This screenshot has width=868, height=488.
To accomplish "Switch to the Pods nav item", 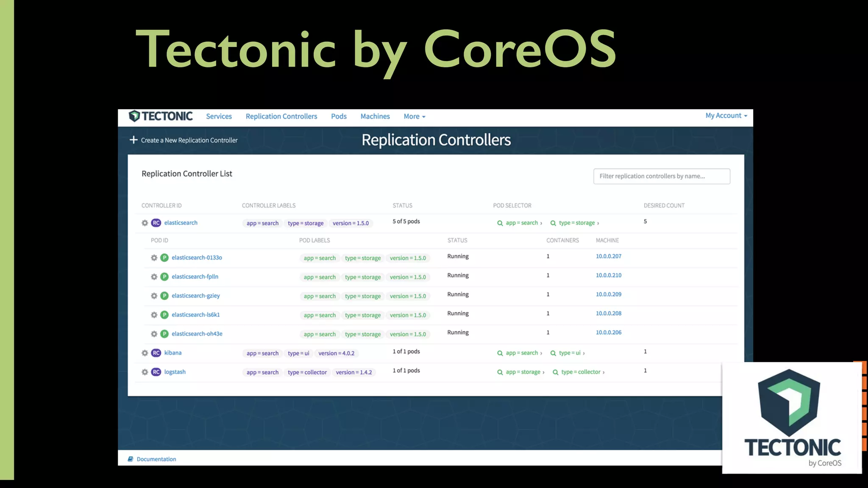I will point(339,116).
